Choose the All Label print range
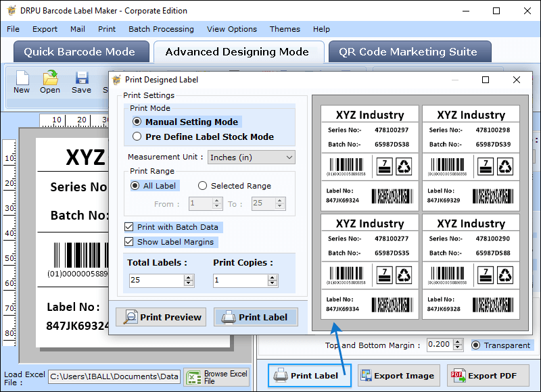Viewport: 541px width, 392px height. [x=135, y=186]
